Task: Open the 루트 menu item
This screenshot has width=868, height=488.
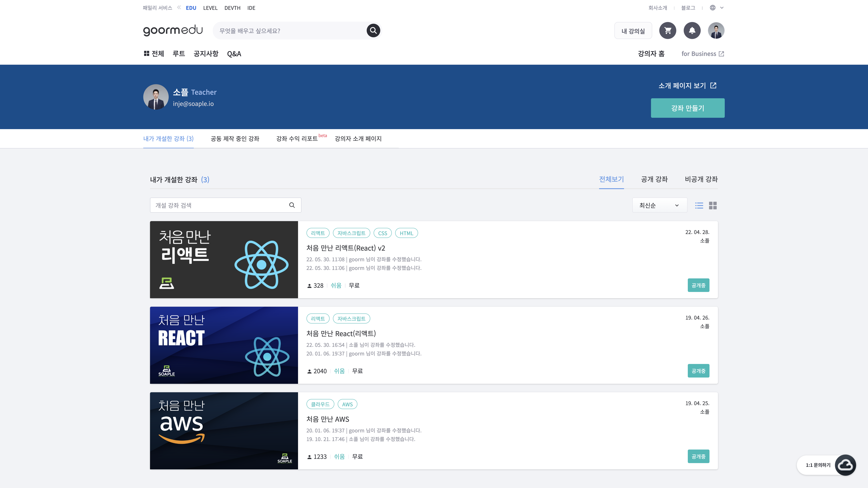Action: pos(179,54)
